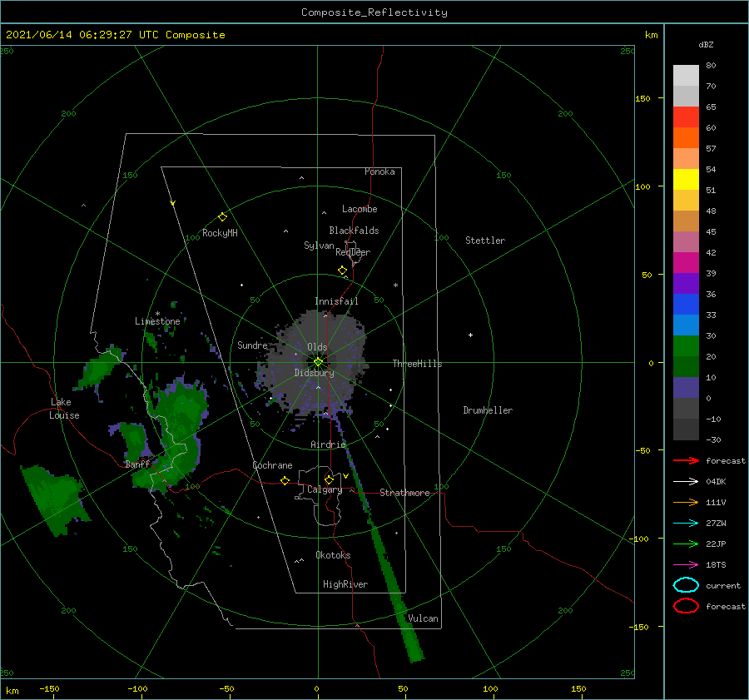Select the purple 39-36 dBZ swatch
The height and width of the screenshot is (700, 749).
tap(686, 283)
